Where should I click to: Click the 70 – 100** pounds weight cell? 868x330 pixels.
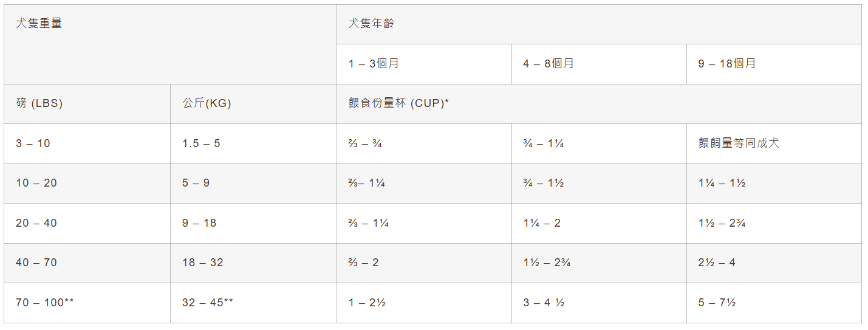45,303
